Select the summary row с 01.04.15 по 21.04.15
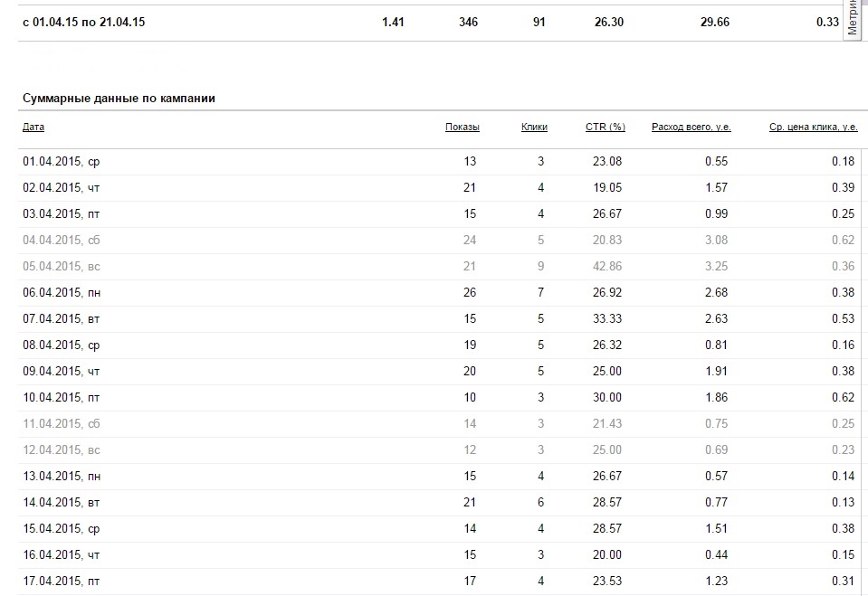 tap(437, 22)
